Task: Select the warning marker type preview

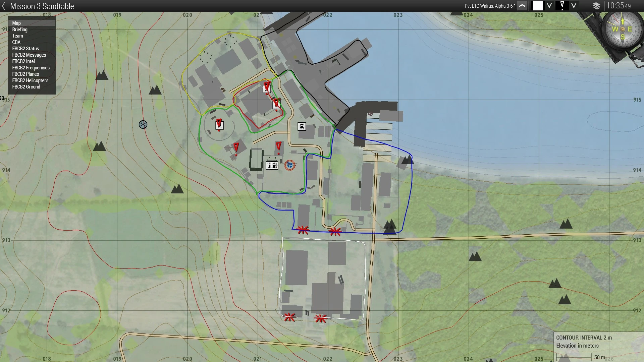Action: (562, 5)
